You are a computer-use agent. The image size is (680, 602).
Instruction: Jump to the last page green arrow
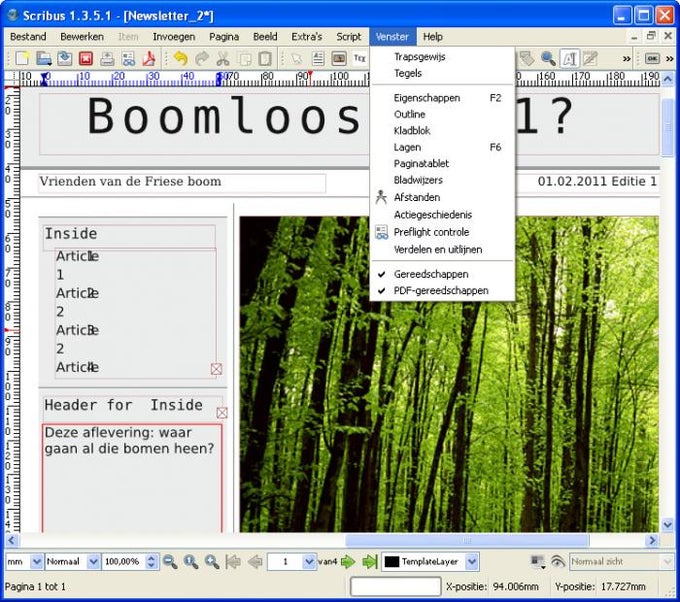tap(369, 561)
